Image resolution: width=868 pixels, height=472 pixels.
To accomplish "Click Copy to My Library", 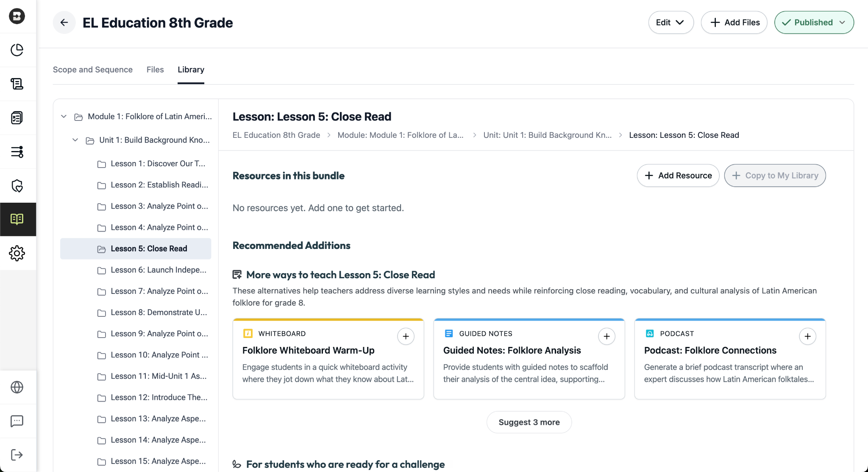I will [x=775, y=176].
